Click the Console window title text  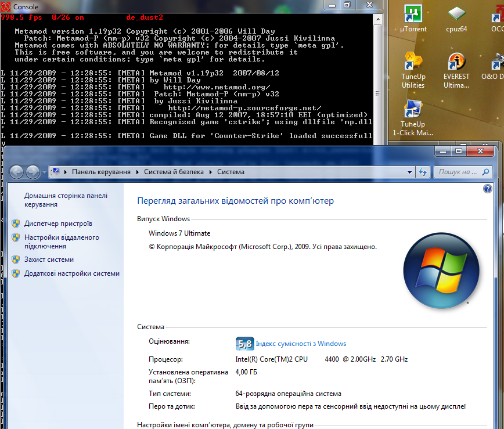click(26, 7)
